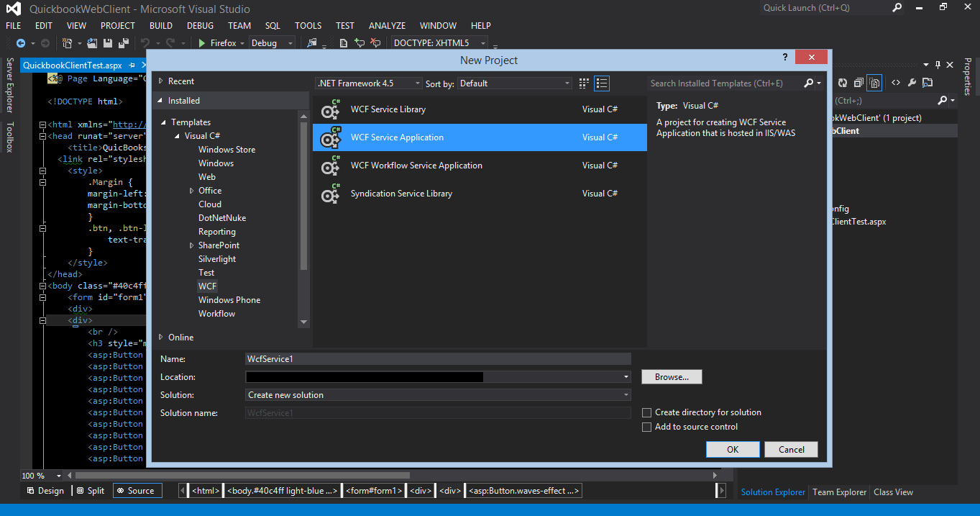Expand the SharePoint node in templates tree
This screenshot has height=516, width=980.
click(191, 245)
